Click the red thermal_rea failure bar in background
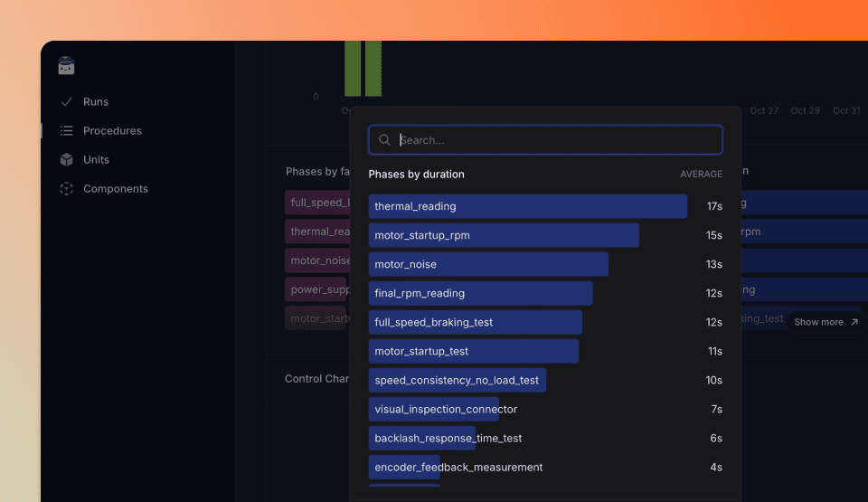868x502 pixels. tap(317, 231)
